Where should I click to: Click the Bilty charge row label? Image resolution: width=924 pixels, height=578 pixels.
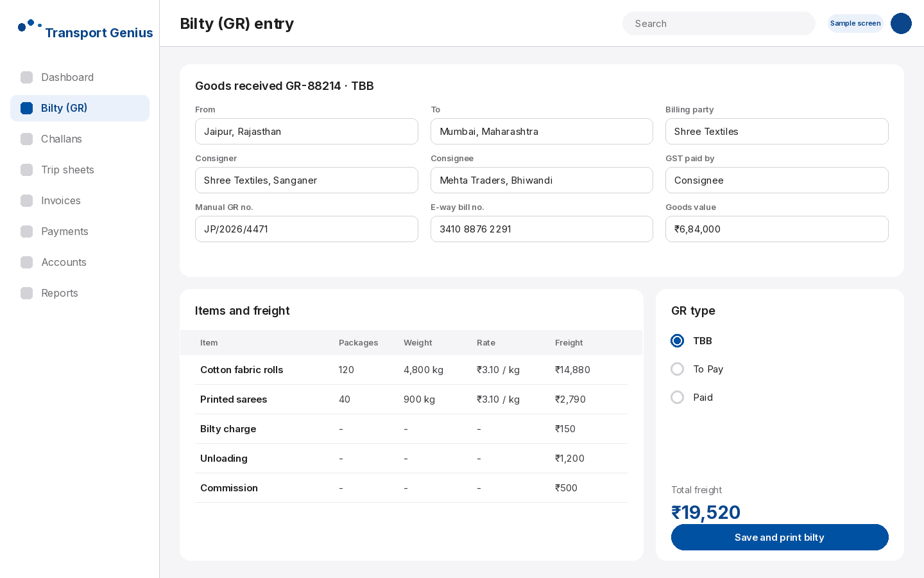(228, 429)
